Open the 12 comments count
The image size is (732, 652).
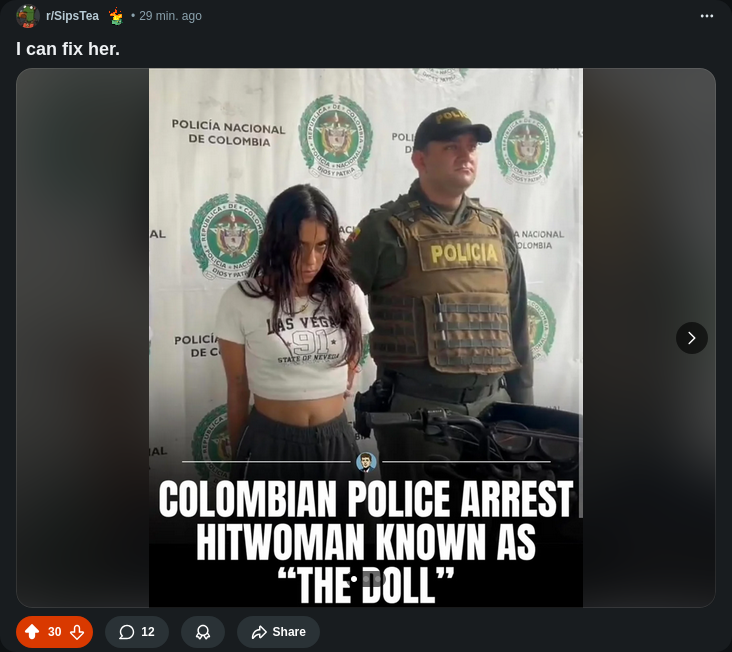pyautogui.click(x=148, y=631)
